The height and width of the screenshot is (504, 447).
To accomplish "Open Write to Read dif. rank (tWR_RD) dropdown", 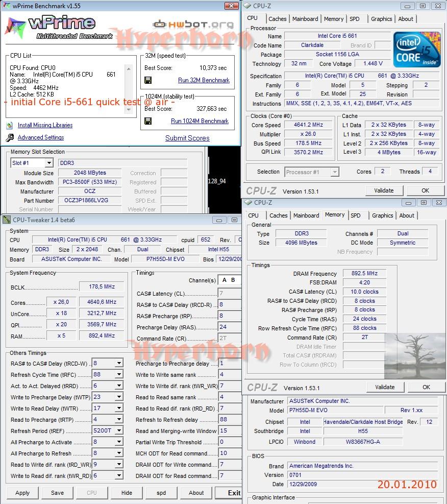I will tap(119, 476).
